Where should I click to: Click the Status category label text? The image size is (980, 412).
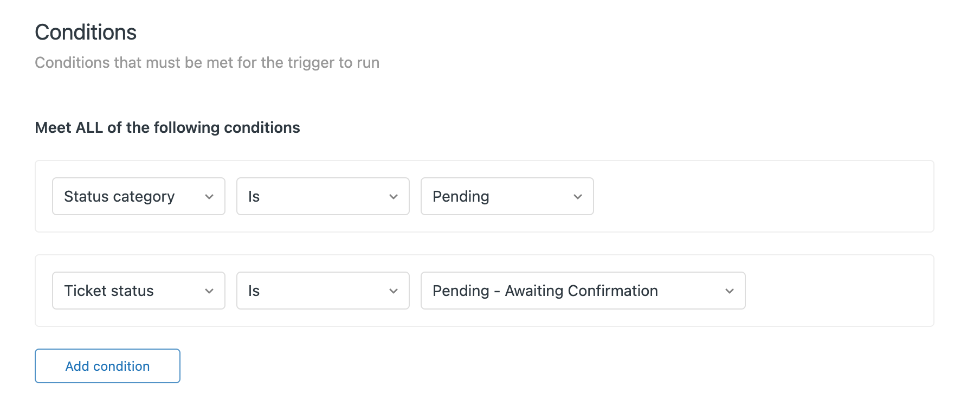tap(119, 196)
